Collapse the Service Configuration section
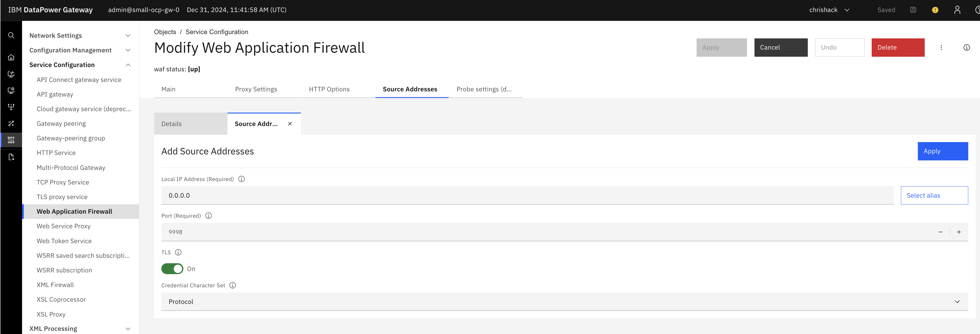The width and height of the screenshot is (980, 334). click(128, 65)
